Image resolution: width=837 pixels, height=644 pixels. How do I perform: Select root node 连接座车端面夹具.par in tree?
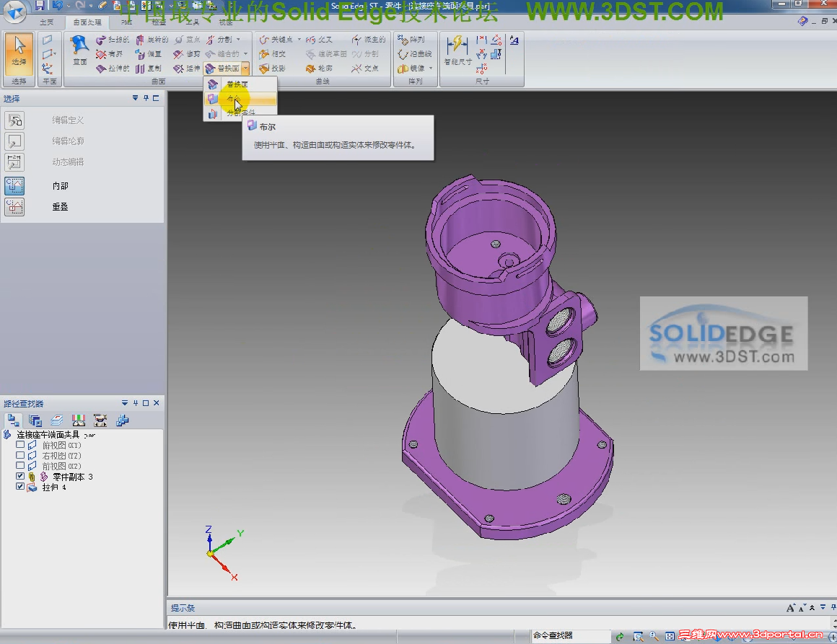click(56, 435)
